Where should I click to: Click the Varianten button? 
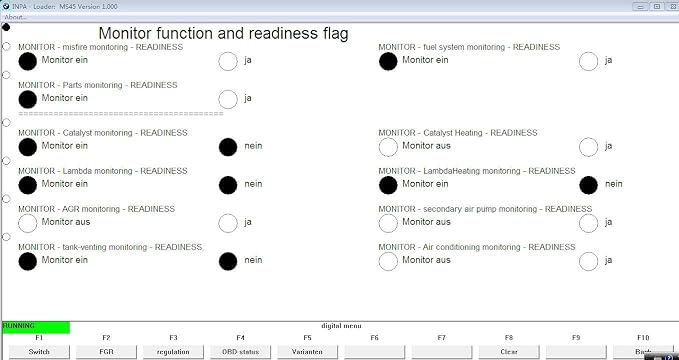tap(307, 352)
